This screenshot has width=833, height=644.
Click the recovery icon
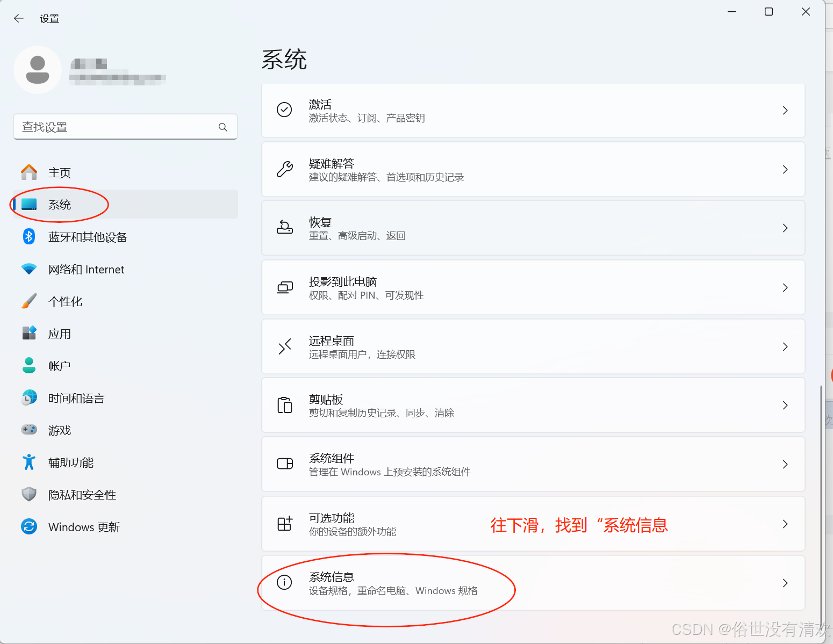click(284, 228)
